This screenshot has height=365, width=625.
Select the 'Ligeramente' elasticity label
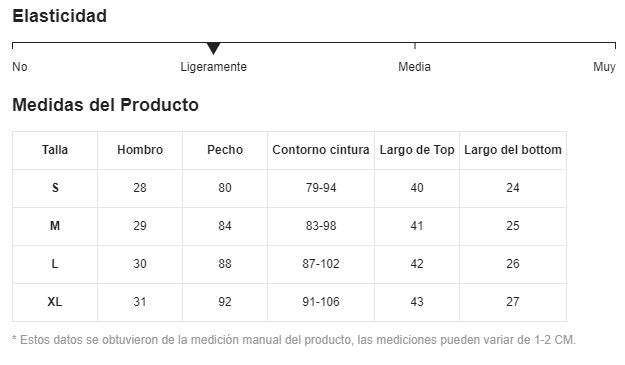click(214, 67)
